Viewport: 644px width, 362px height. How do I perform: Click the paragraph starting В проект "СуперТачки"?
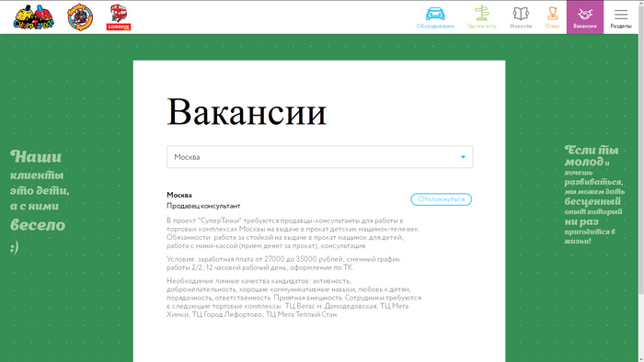click(x=293, y=233)
